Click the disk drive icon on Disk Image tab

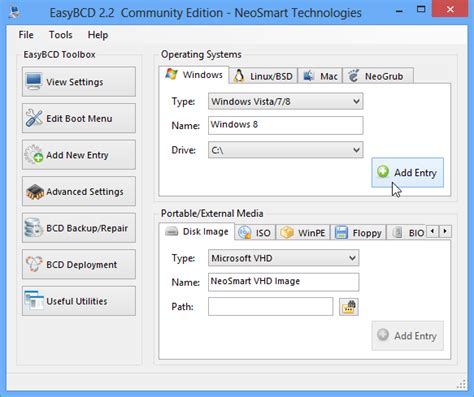(x=172, y=231)
